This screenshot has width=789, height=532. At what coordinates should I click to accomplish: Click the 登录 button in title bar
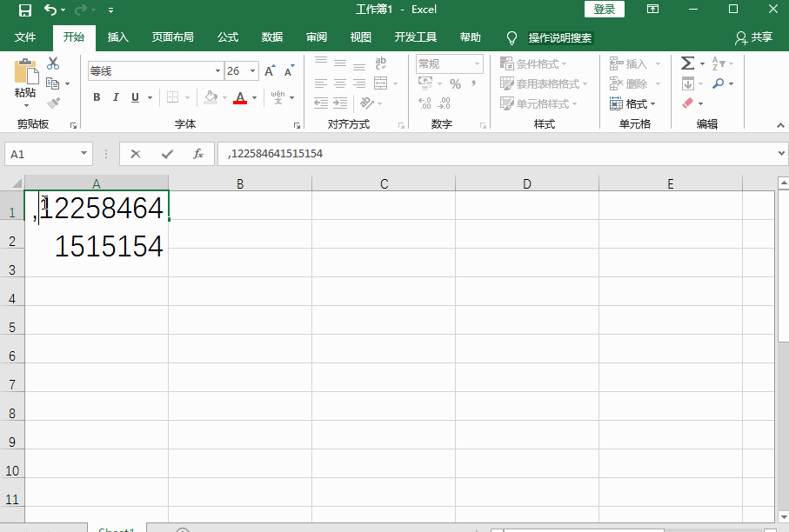[x=604, y=9]
